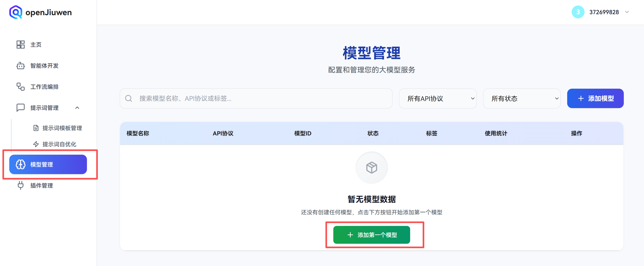
Task: Click the green 添加第一个模型 button
Action: click(372, 235)
